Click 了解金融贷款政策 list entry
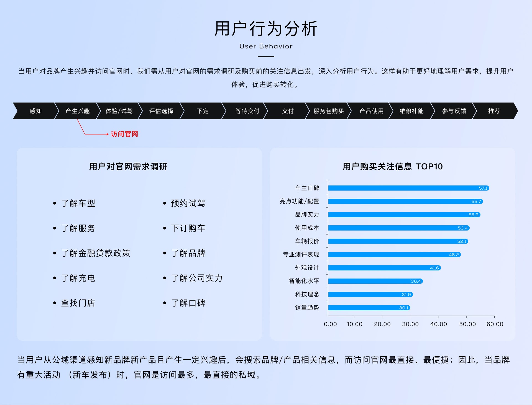532x405 pixels. (95, 253)
